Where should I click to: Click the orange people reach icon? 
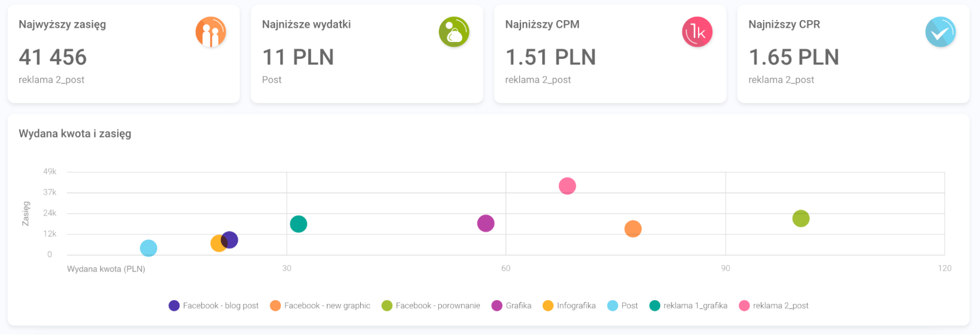click(211, 32)
